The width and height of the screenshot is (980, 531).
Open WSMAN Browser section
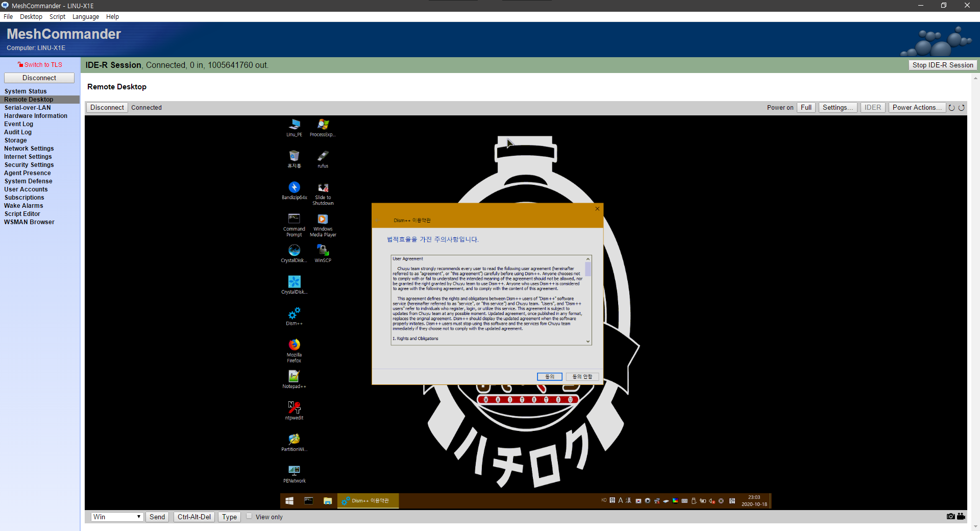click(29, 222)
